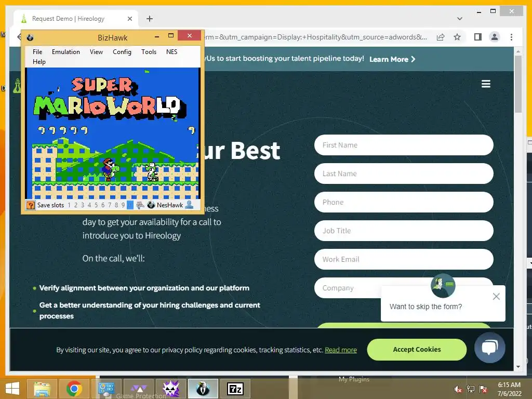Click Learn More link in top banner
532x399 pixels.
(x=392, y=59)
